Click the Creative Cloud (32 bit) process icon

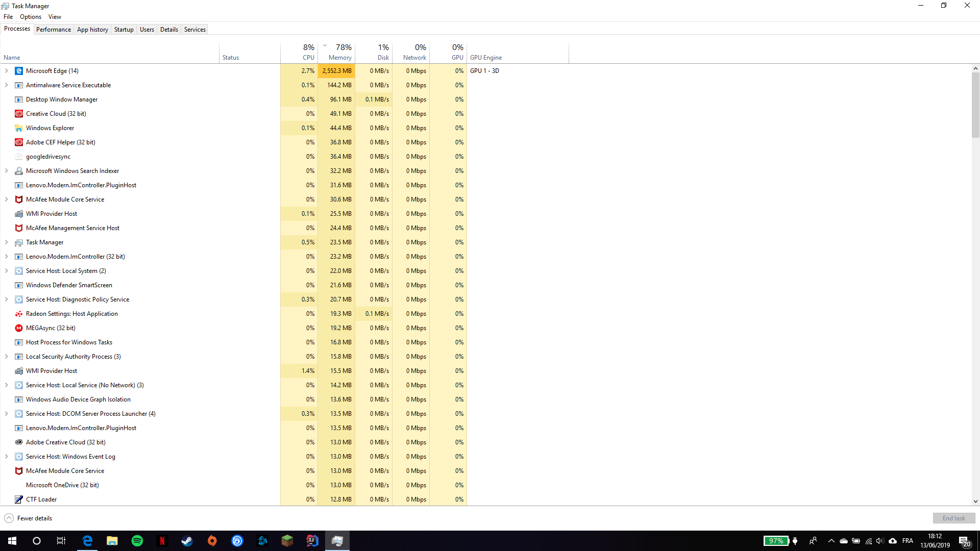click(19, 114)
